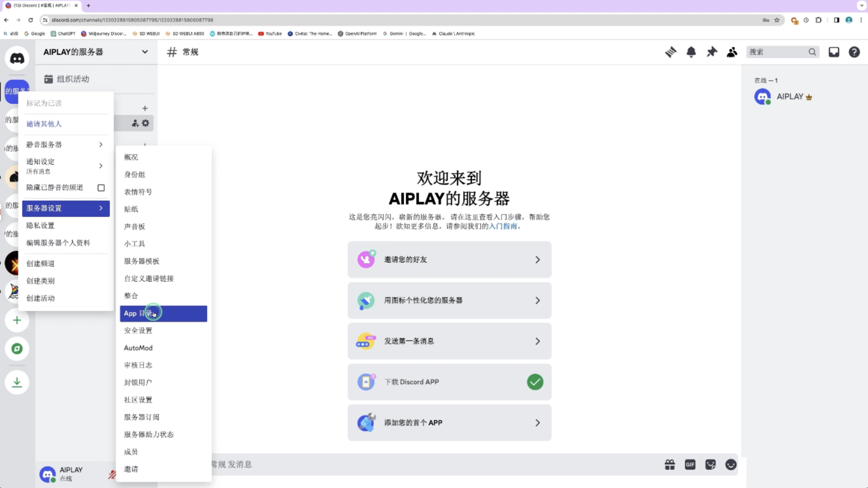Open browser extensions puzzle icon
Viewport: 868px width, 488px height.
point(818,20)
